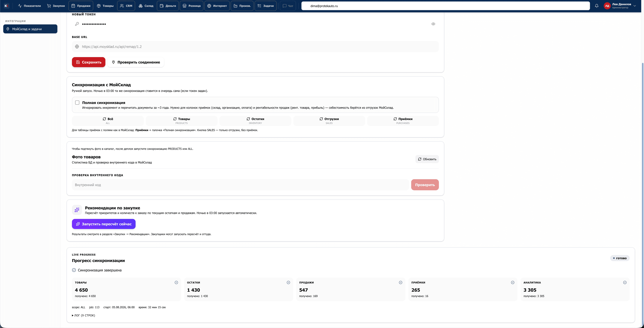Open the Показатели menu
Screen dimensions: 644x328
click(30, 6)
